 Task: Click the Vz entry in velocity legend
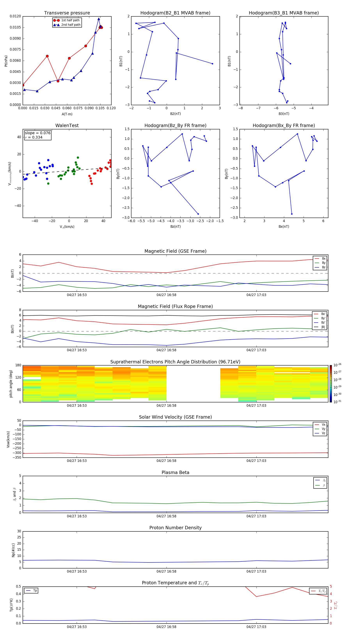[x=320, y=433]
